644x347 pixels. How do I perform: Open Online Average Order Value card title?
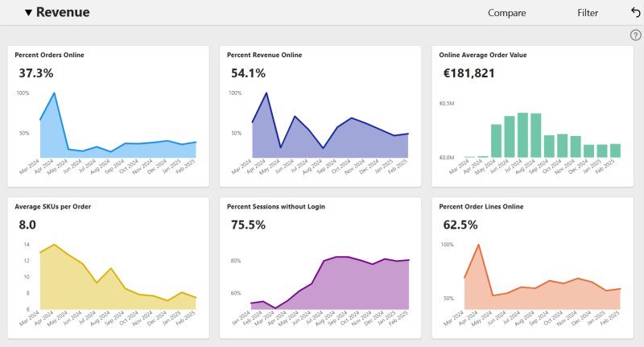482,55
